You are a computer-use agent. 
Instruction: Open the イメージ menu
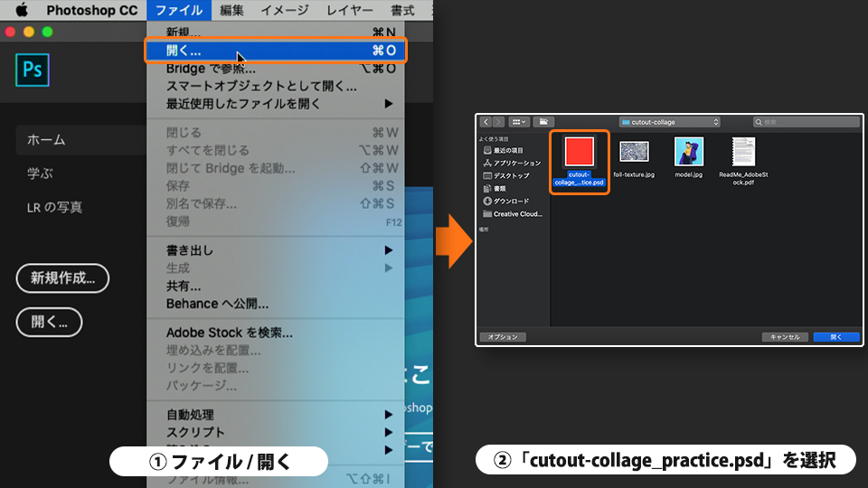285,10
